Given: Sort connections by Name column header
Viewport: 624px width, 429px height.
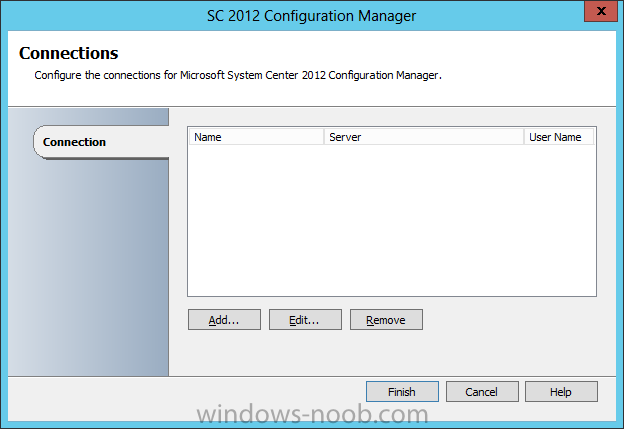Looking at the screenshot, I should [x=256, y=137].
